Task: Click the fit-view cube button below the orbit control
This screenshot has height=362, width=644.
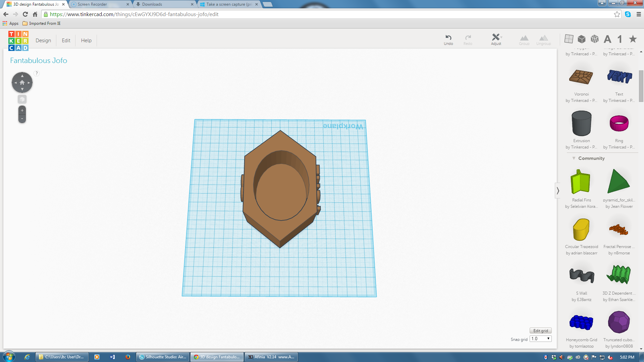Action: coord(22,99)
